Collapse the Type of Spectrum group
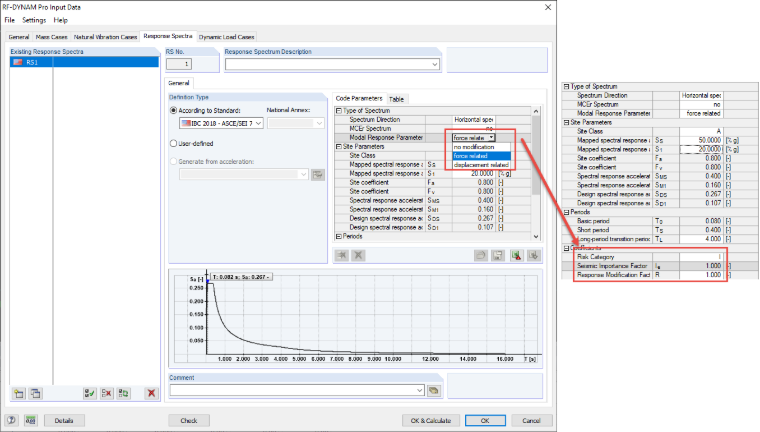The image size is (760, 432). [x=339, y=111]
